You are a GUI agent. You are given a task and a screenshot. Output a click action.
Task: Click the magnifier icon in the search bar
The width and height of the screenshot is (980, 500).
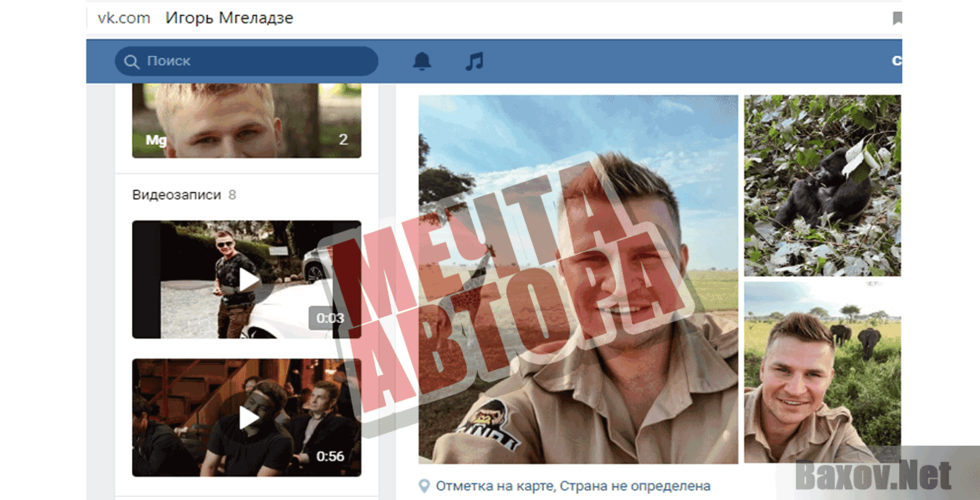(x=132, y=61)
